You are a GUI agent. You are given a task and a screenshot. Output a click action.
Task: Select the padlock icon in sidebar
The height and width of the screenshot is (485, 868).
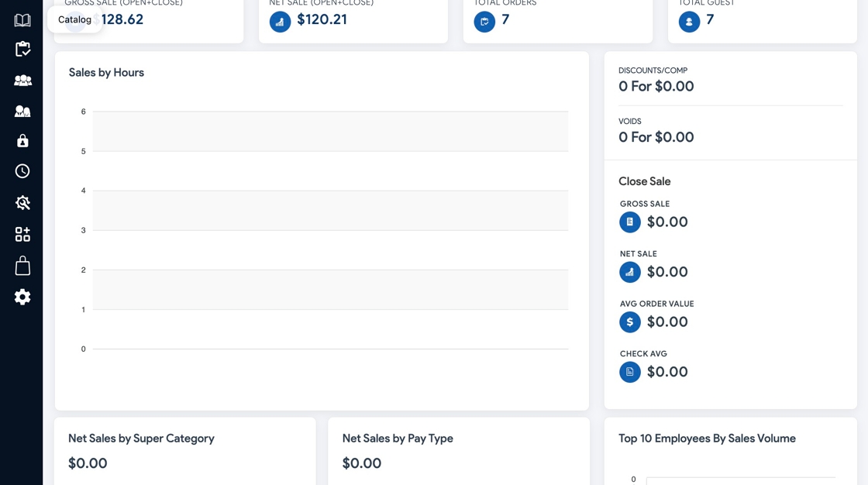click(22, 141)
